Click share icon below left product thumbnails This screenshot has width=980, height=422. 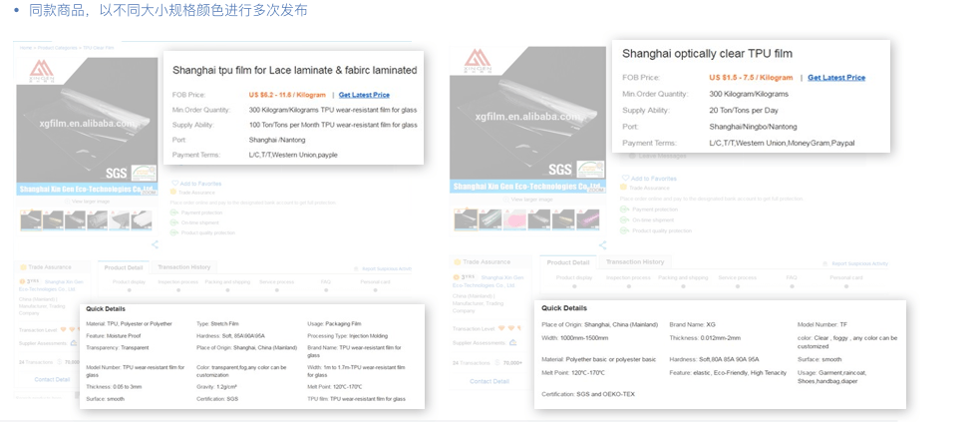click(155, 245)
